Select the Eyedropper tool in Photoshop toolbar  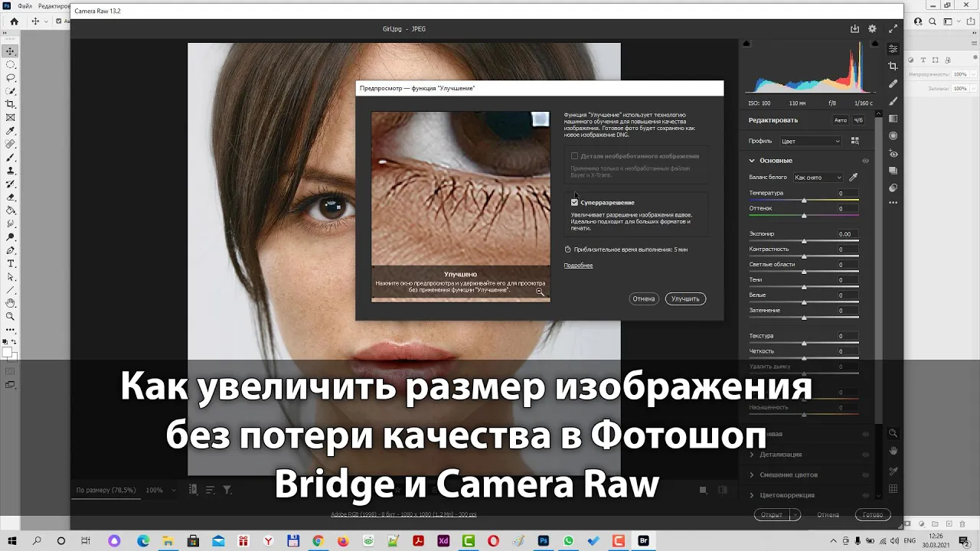11,131
